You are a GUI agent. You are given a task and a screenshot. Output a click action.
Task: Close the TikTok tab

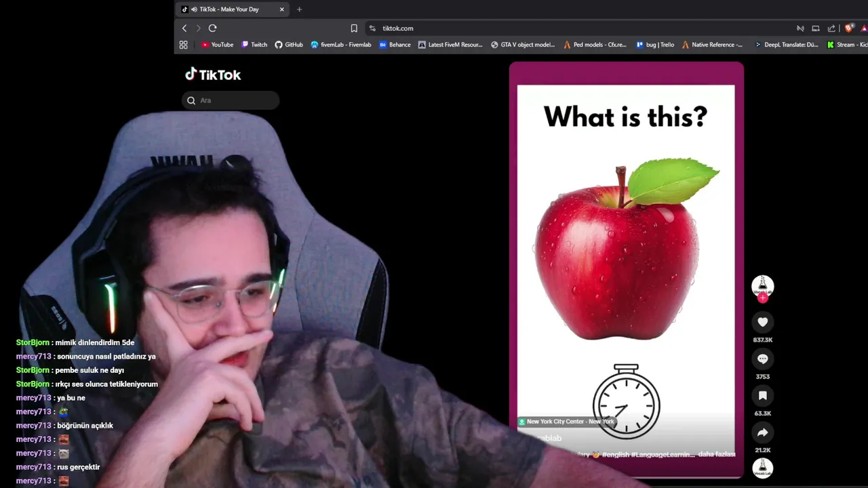click(282, 9)
